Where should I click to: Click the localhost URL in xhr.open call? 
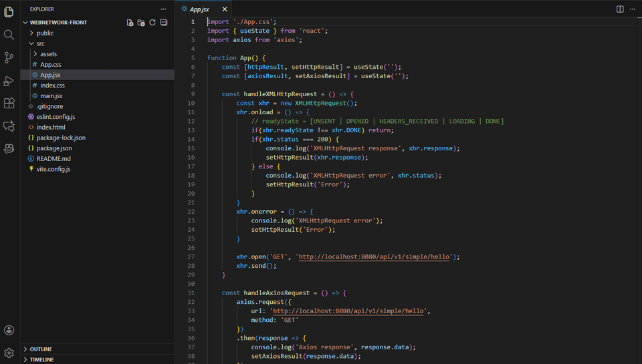click(375, 256)
